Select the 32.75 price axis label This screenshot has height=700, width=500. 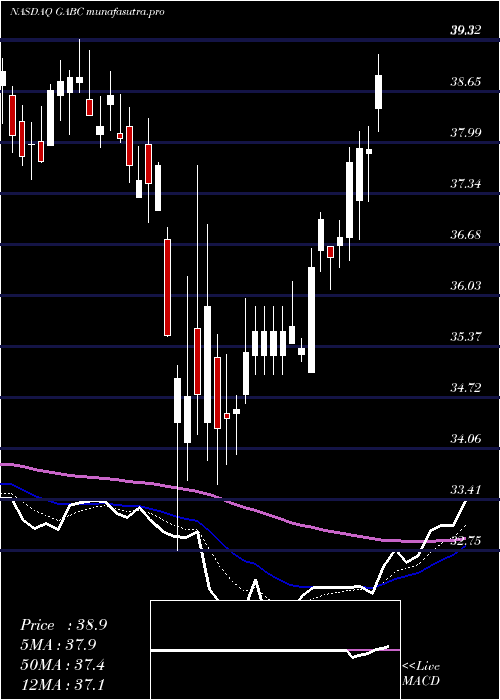pos(466,541)
